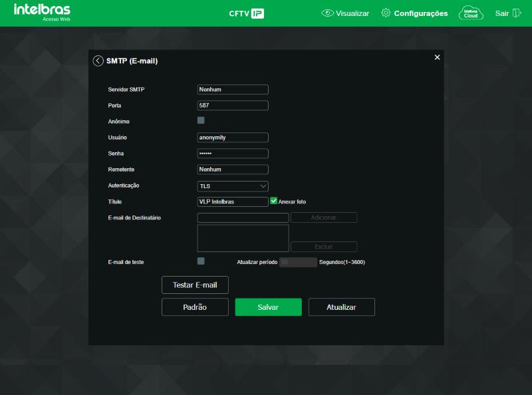Click the Padrão button
This screenshot has height=395, width=532.
coord(195,307)
